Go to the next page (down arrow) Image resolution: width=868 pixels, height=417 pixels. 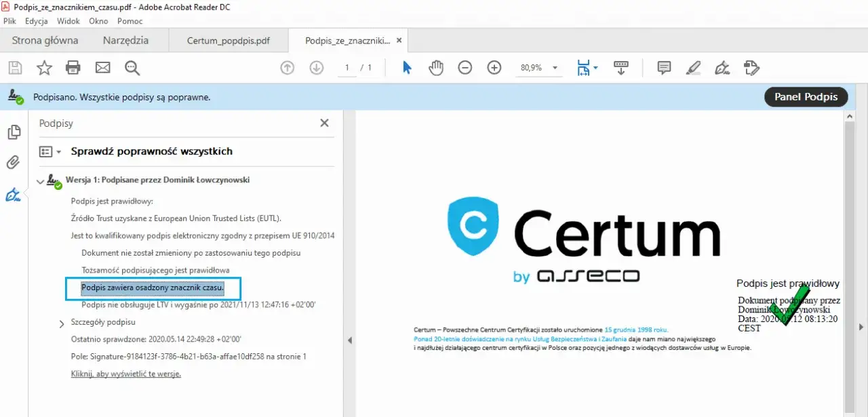click(x=316, y=68)
